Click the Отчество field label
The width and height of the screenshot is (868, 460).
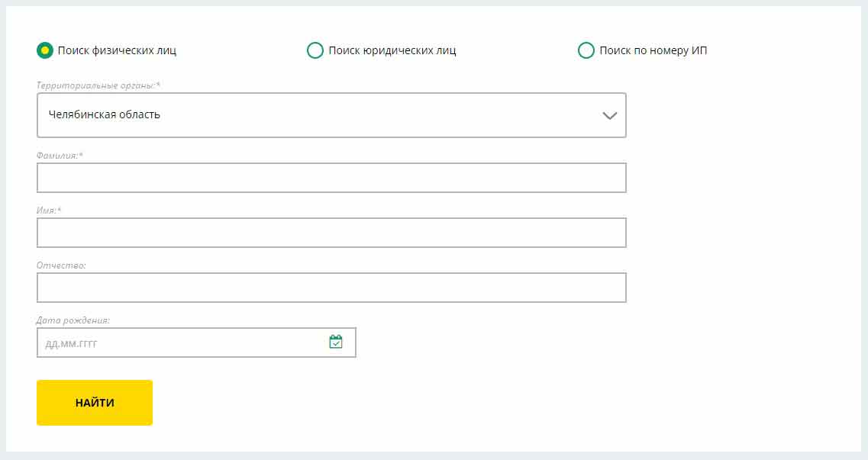(x=61, y=265)
